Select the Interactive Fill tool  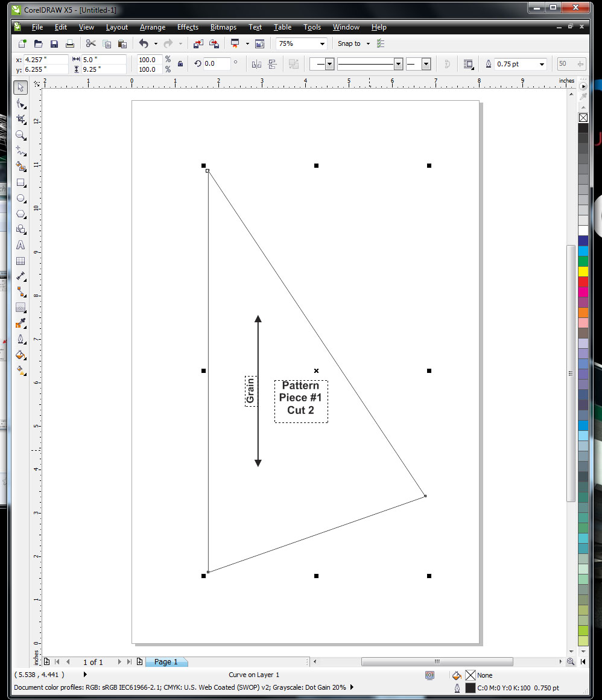(x=21, y=371)
